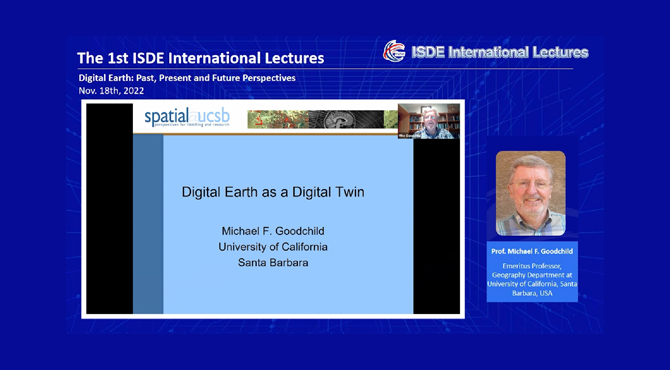
Task: Open the speaker webcam video thumbnail
Action: click(x=429, y=121)
